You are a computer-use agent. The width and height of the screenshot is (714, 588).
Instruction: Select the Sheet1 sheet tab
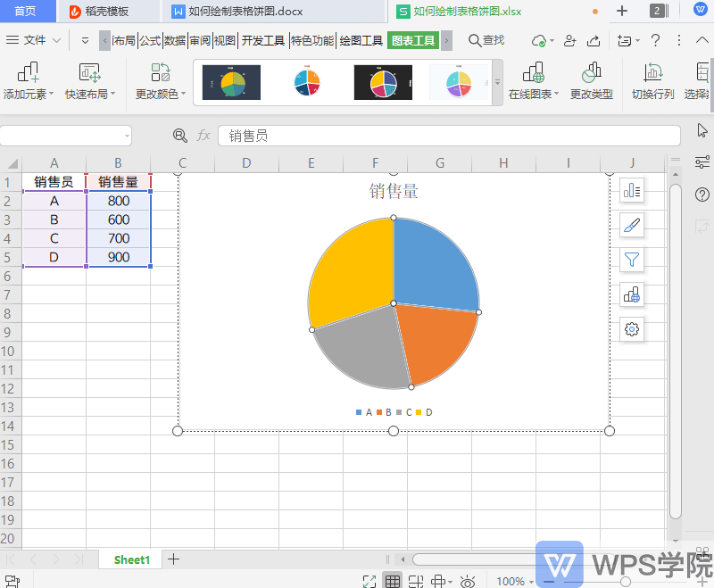132,559
